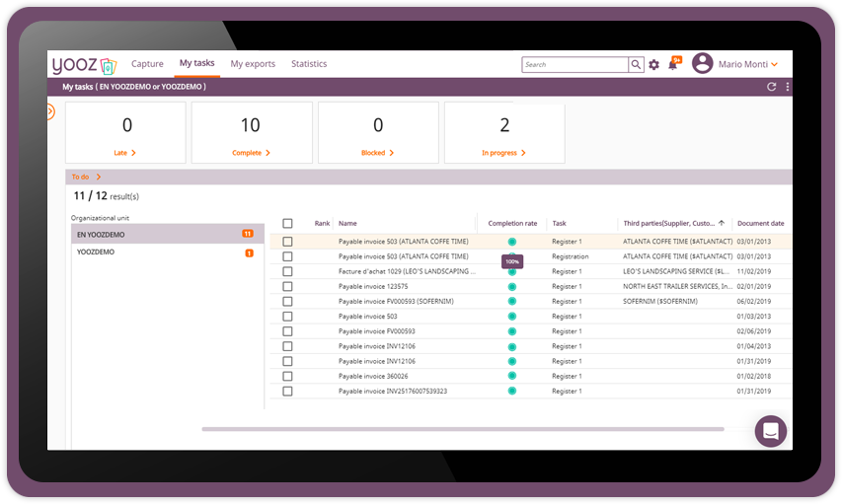
Task: Click completion dot for first ATLANTA COFFE TIME row
Action: click(x=511, y=242)
